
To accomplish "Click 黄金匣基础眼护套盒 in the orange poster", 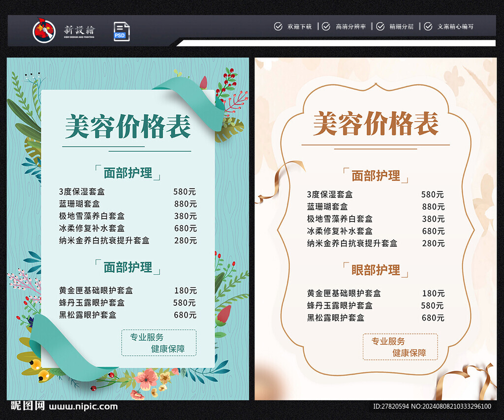I will click(344, 293).
